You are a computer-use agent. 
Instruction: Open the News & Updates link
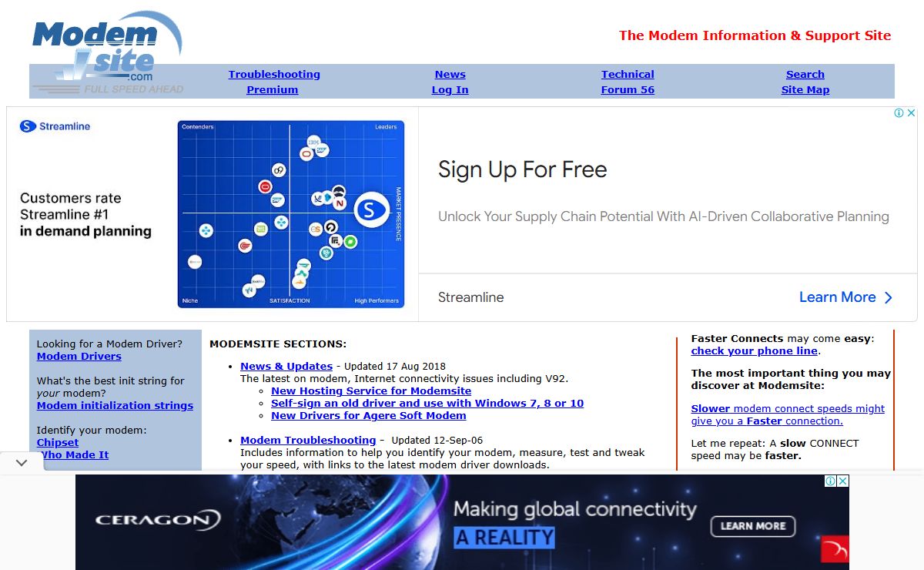(x=286, y=367)
